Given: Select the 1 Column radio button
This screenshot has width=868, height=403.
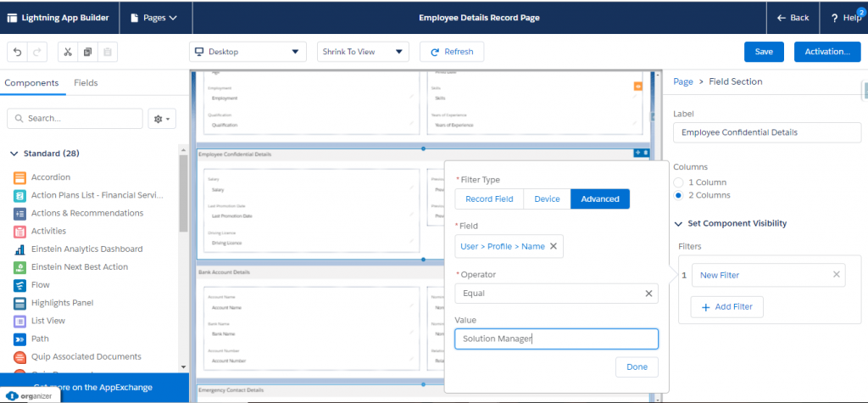Looking at the screenshot, I should 679,182.
